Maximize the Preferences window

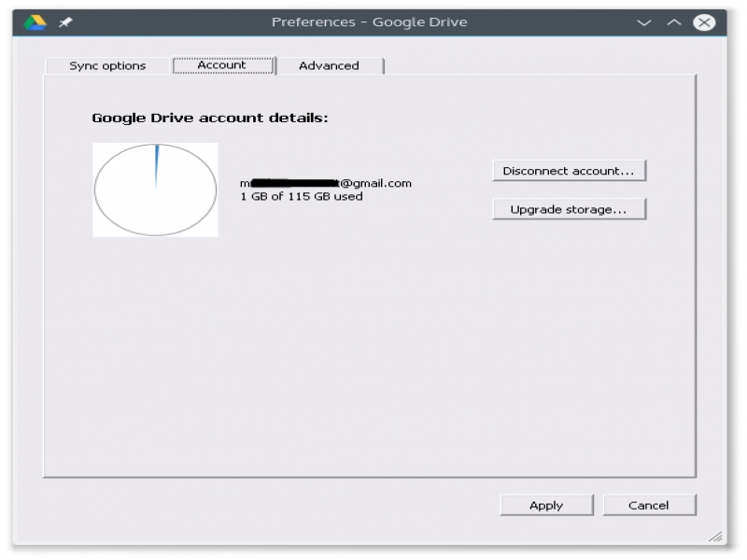tap(673, 22)
